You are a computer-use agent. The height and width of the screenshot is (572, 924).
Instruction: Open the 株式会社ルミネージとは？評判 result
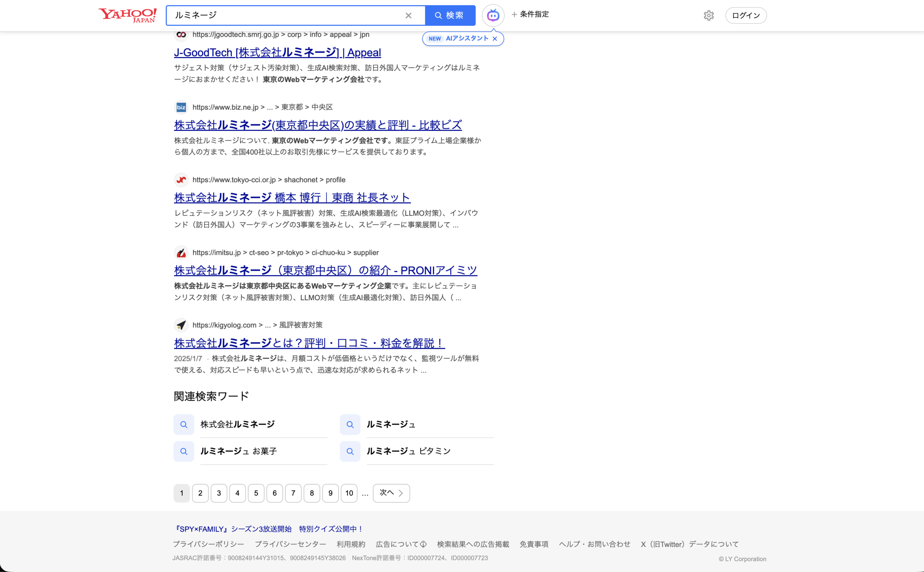point(309,343)
